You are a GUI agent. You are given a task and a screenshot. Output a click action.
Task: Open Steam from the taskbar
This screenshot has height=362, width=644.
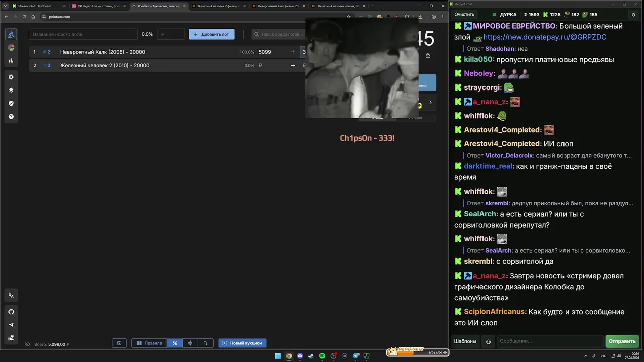tap(311, 356)
